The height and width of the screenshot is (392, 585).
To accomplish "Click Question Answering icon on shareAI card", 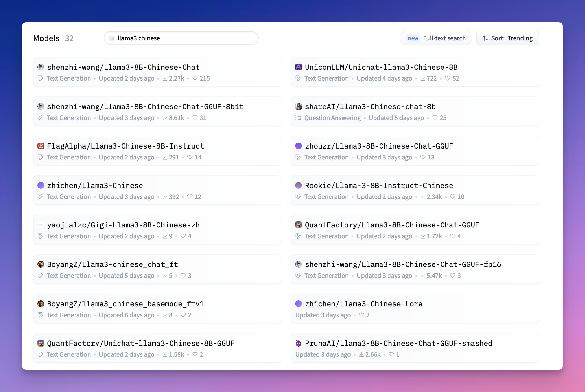I will [298, 118].
